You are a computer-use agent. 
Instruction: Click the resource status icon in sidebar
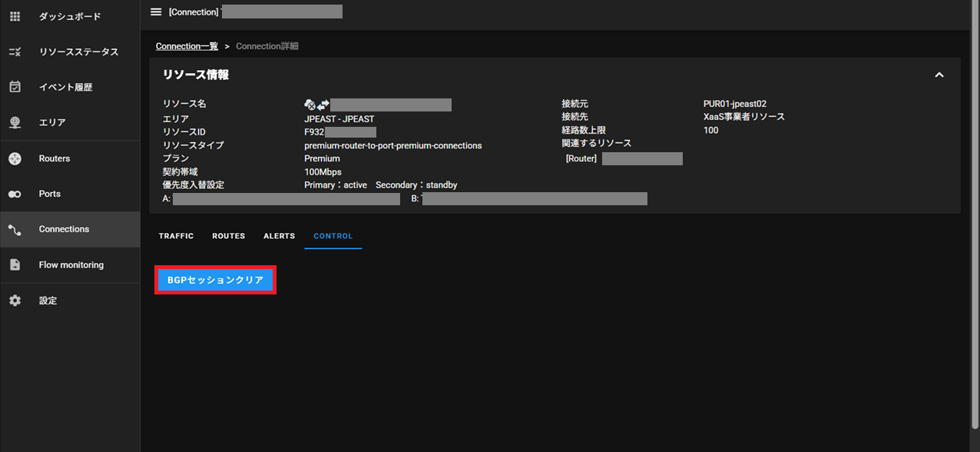[15, 52]
